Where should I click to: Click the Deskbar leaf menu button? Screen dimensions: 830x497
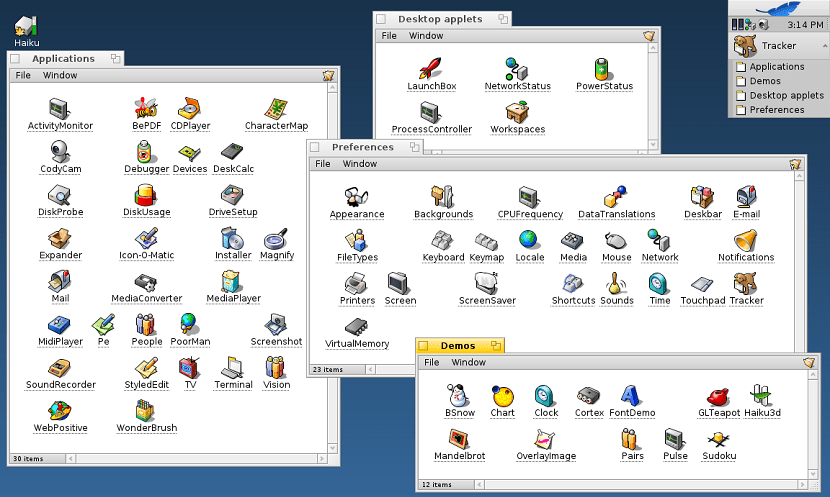(x=779, y=8)
